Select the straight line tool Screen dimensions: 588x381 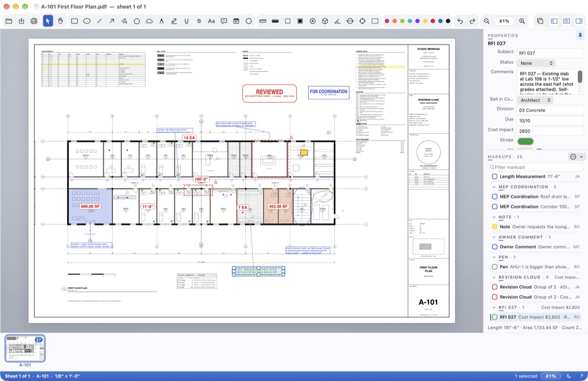99,21
